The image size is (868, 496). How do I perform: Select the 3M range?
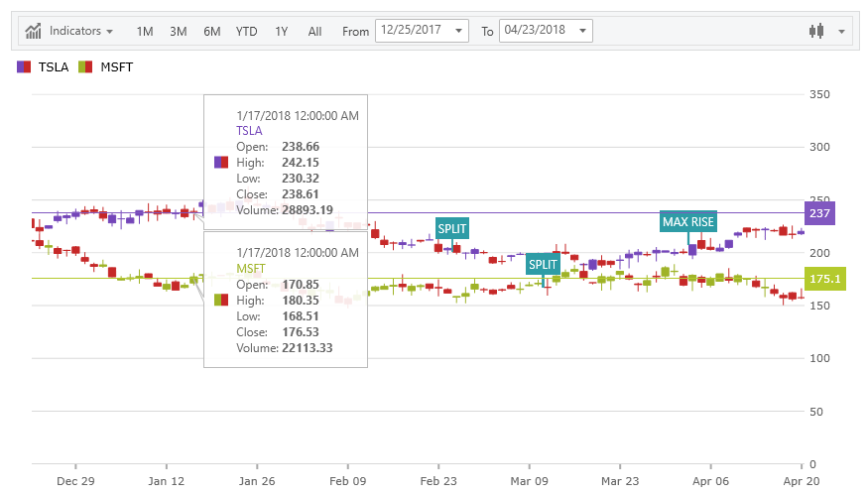(x=179, y=32)
